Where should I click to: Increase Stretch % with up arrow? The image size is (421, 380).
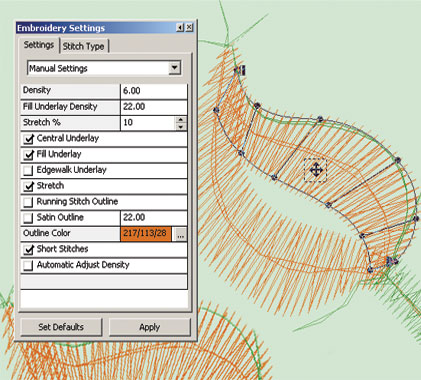pos(181,120)
